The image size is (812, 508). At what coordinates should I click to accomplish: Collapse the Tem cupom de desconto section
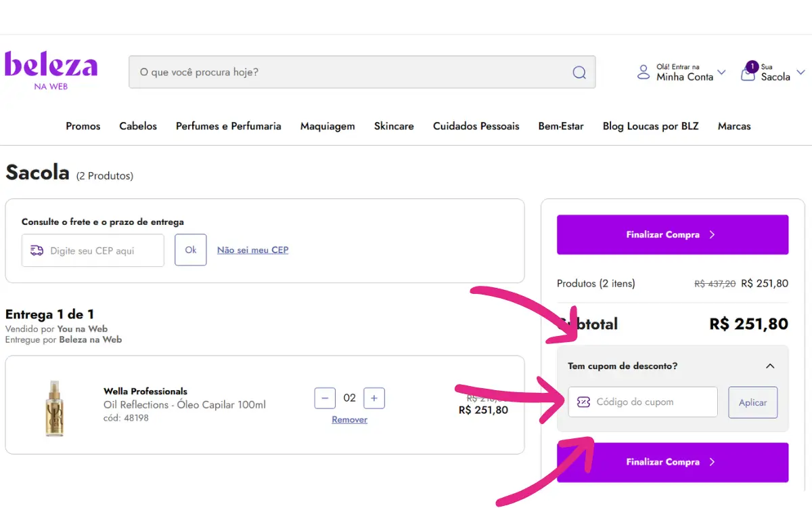pos(770,366)
